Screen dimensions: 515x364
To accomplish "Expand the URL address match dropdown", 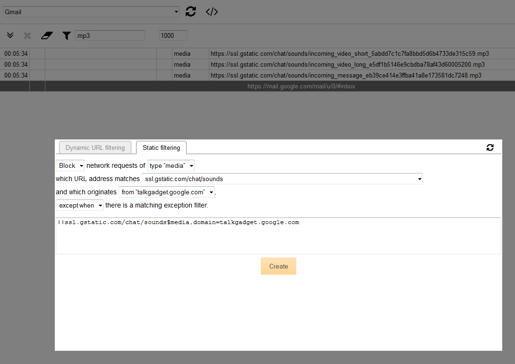I will point(283,179).
